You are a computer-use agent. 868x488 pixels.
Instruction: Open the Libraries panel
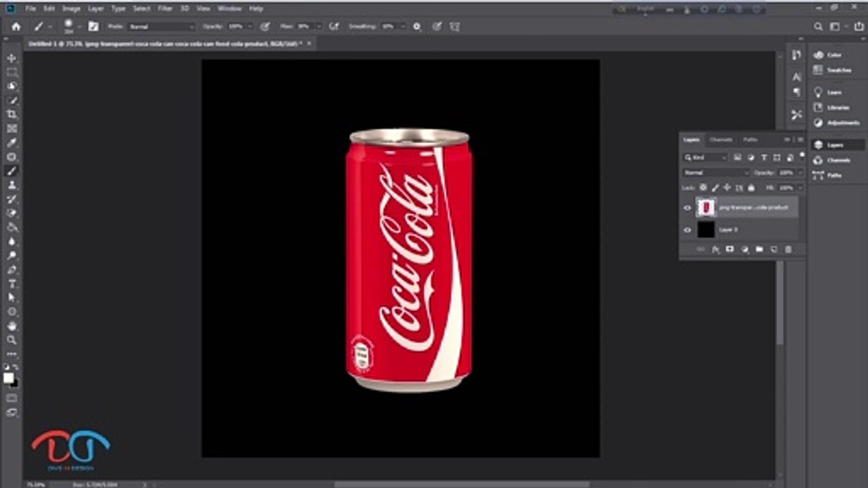pos(832,107)
